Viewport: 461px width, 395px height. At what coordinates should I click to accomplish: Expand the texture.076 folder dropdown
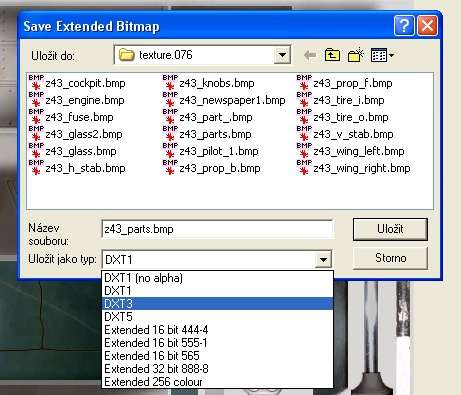coord(282,55)
